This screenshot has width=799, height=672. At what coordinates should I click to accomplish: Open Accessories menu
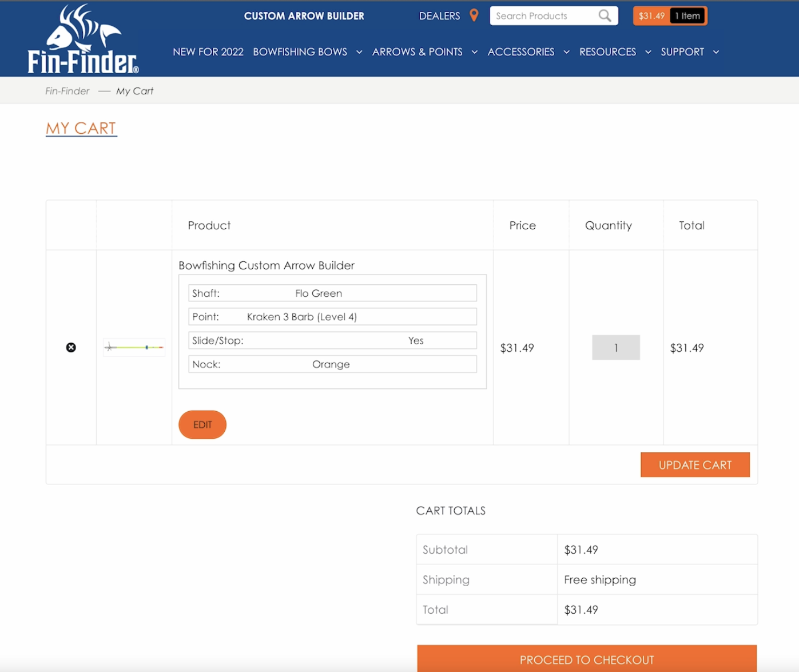[x=521, y=52]
